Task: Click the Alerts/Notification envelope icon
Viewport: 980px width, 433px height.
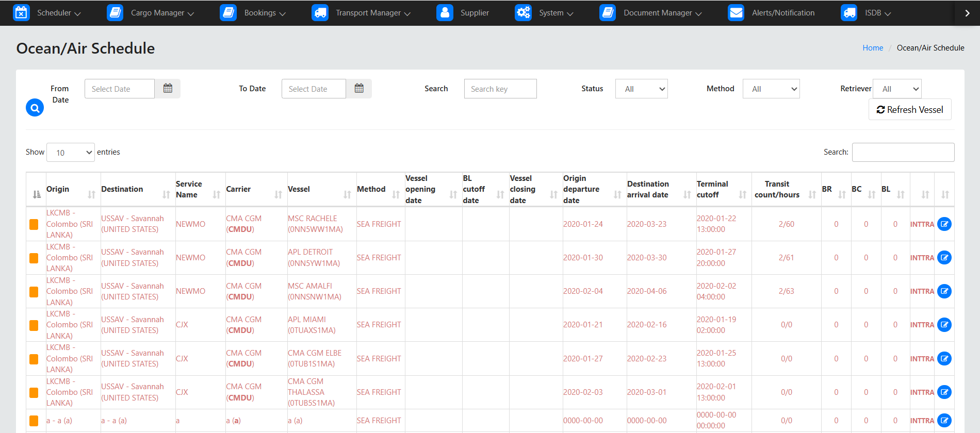Action: pos(736,13)
